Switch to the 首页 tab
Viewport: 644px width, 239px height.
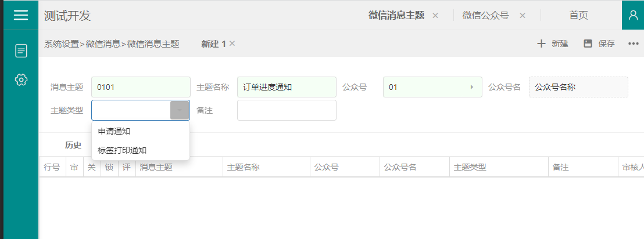click(x=578, y=16)
